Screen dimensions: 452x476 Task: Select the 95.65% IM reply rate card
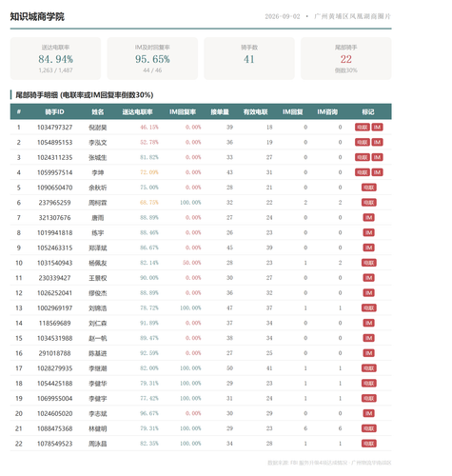click(152, 59)
